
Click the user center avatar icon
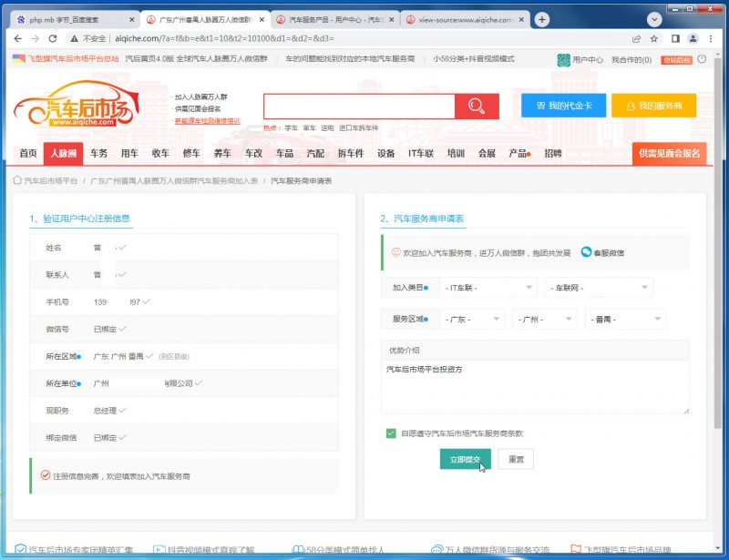pyautogui.click(x=563, y=59)
